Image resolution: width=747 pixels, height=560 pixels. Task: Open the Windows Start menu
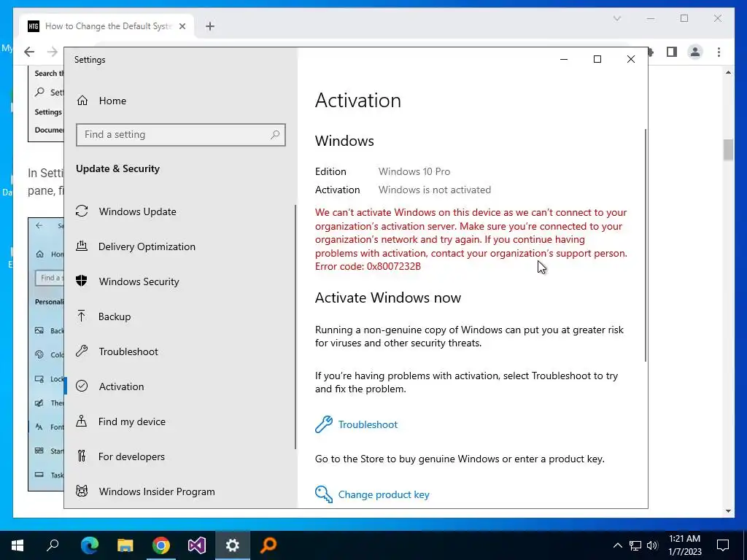click(x=18, y=545)
